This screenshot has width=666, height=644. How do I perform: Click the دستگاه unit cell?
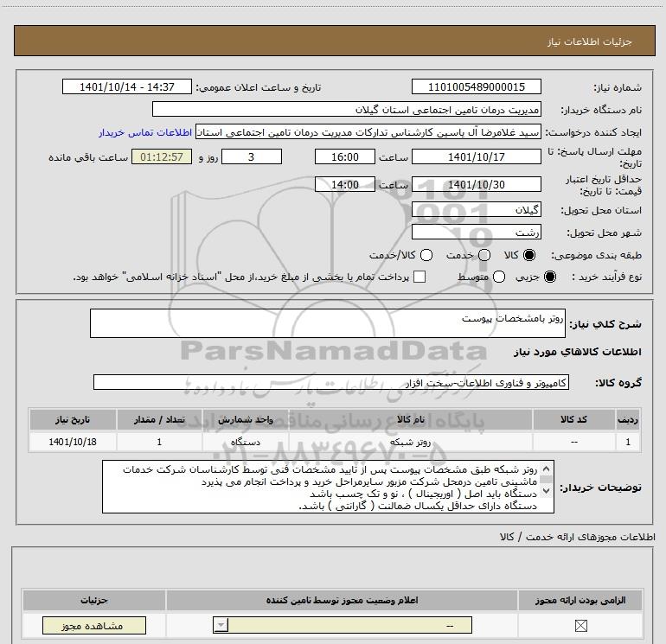246,442
